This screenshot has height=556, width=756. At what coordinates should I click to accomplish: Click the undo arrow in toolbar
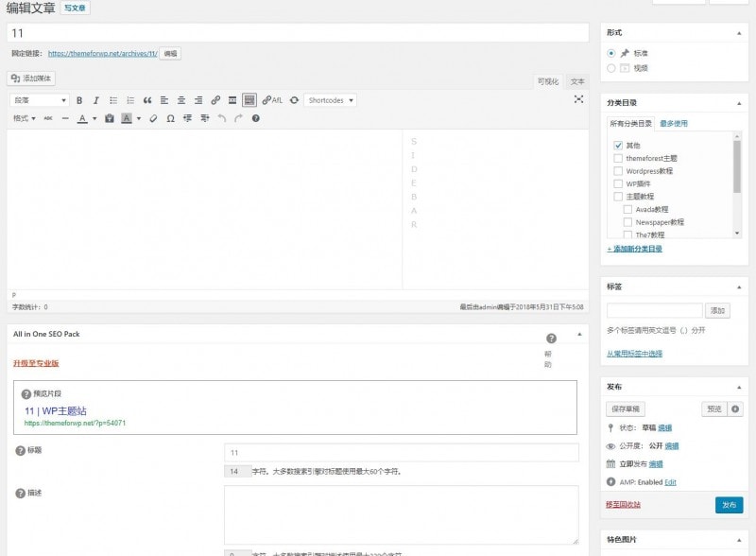[221, 118]
